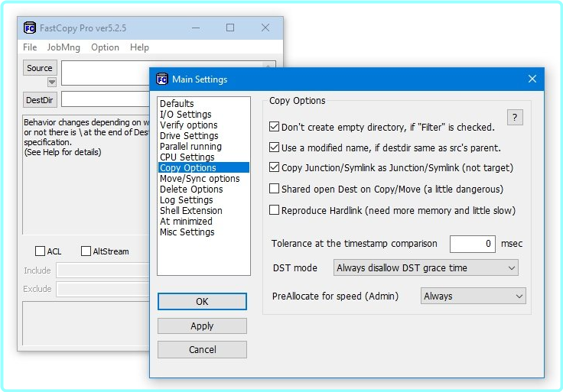Click the FastCopy icon in Main Settings title bar
The image size is (563, 392).
pyautogui.click(x=161, y=79)
